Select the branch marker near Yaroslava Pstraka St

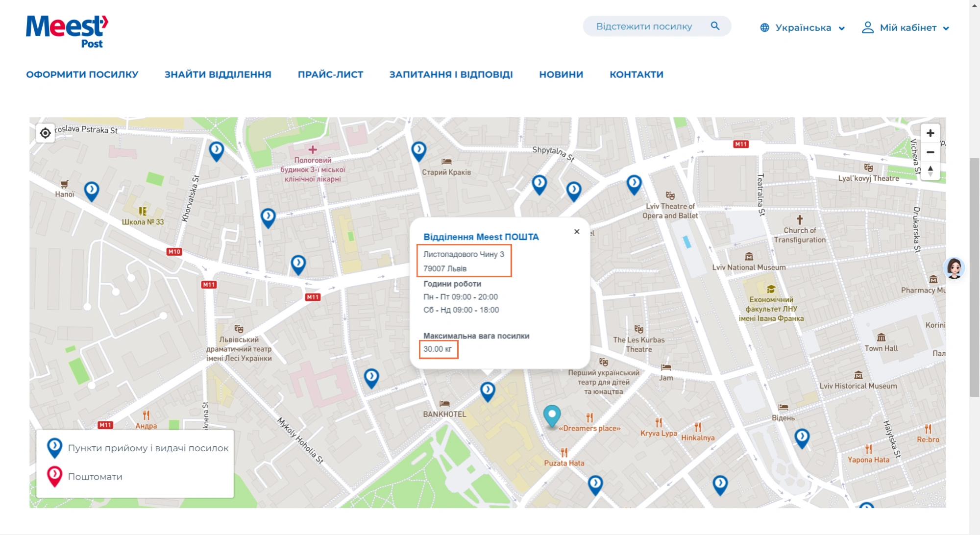pyautogui.click(x=217, y=151)
